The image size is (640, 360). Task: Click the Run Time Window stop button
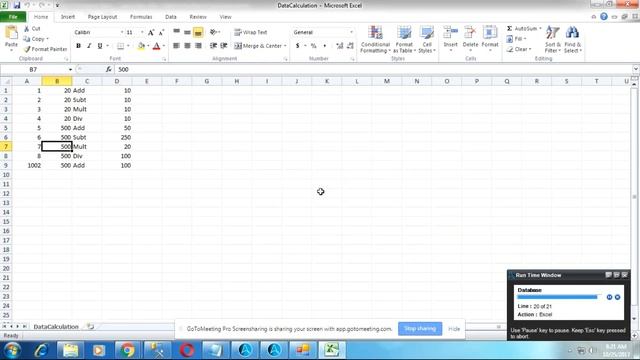tap(618, 297)
